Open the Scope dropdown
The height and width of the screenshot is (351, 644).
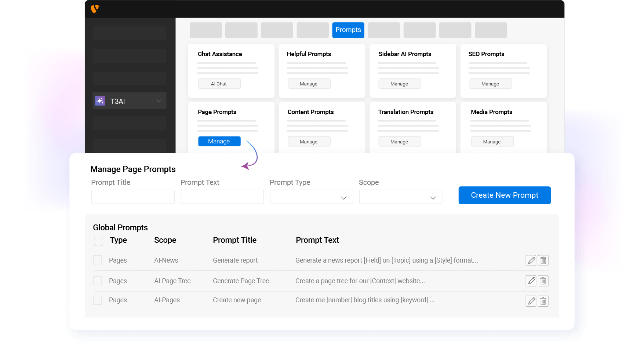[400, 197]
